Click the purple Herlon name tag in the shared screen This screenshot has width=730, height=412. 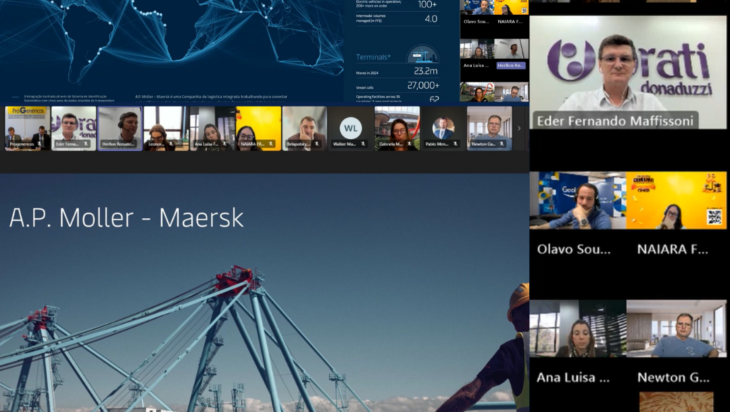click(511, 66)
